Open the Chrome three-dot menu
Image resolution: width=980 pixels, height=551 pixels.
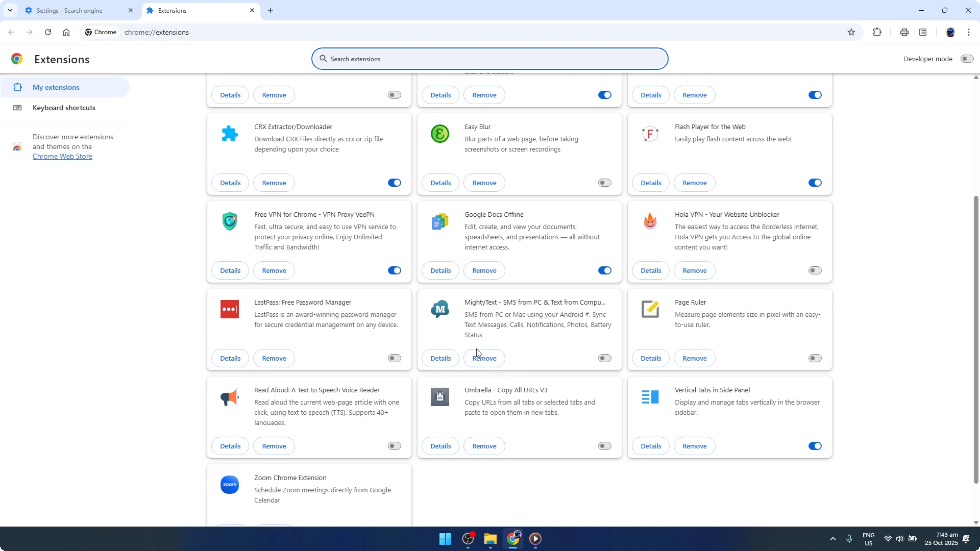(969, 32)
